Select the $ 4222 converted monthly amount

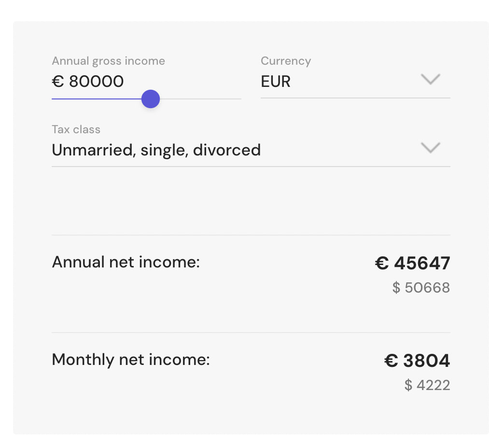(427, 385)
